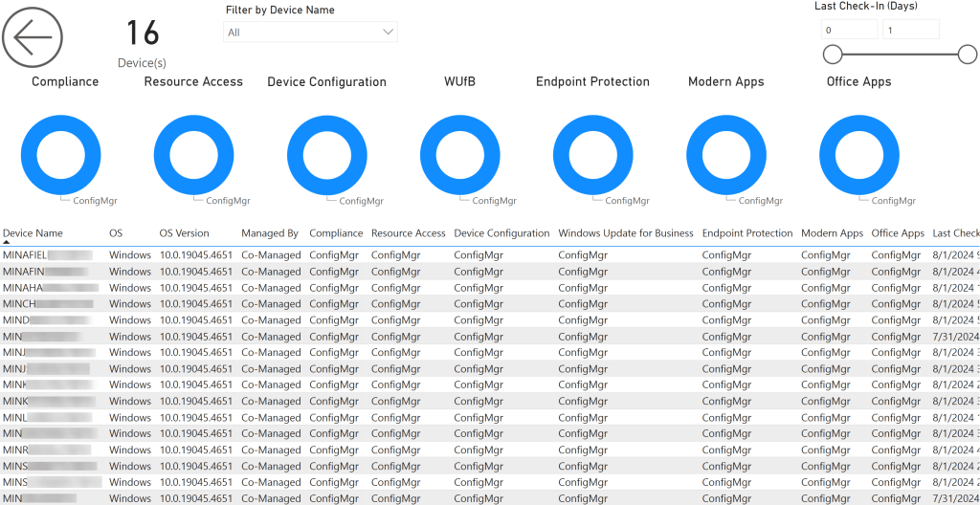The height and width of the screenshot is (505, 980).
Task: Select the MINCH device row name
Action: point(48,304)
